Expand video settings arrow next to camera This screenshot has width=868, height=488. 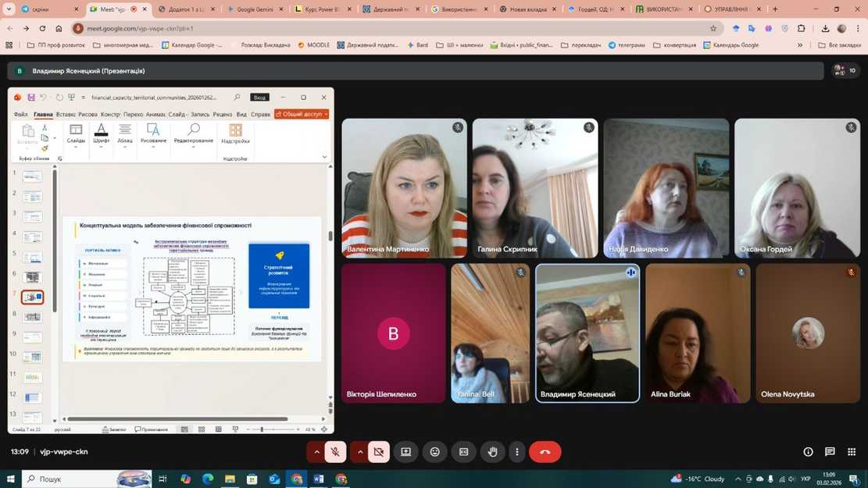click(x=360, y=451)
